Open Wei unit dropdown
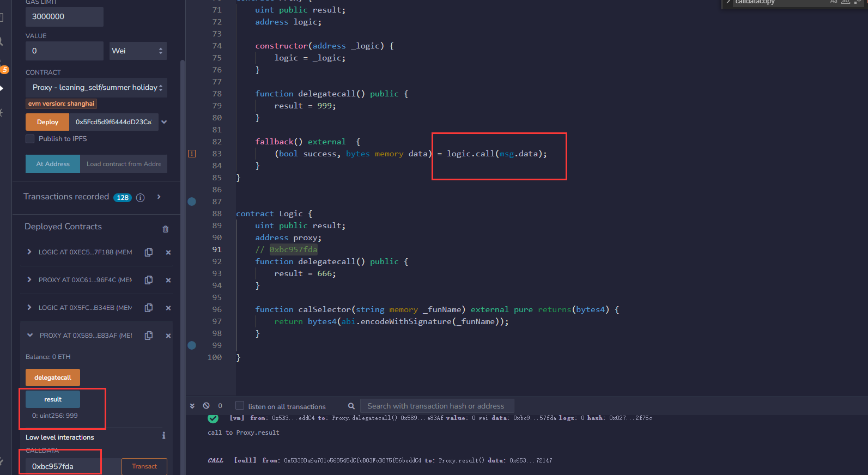The image size is (868, 475). pyautogui.click(x=138, y=51)
